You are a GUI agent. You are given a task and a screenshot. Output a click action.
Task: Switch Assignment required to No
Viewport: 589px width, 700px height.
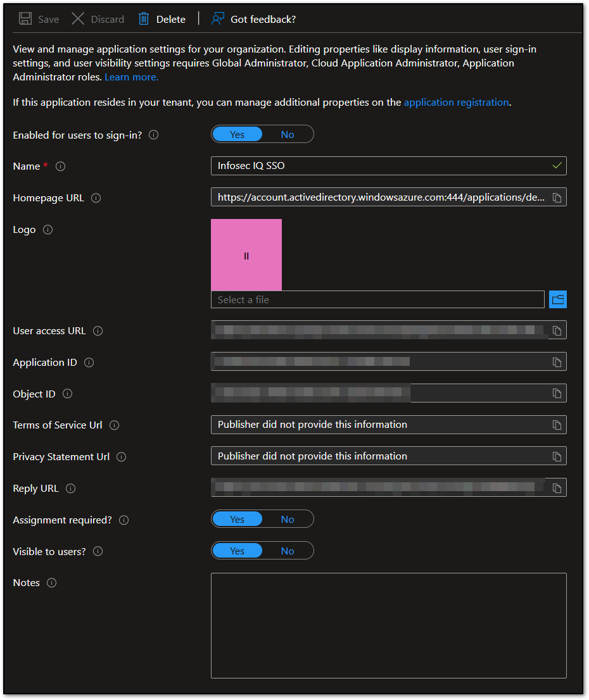pos(288,519)
